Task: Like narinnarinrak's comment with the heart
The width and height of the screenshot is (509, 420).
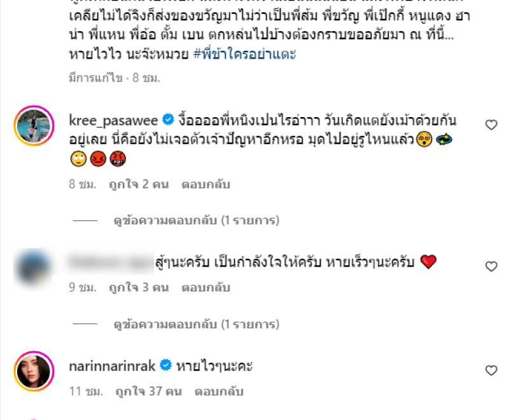Action: (491, 370)
